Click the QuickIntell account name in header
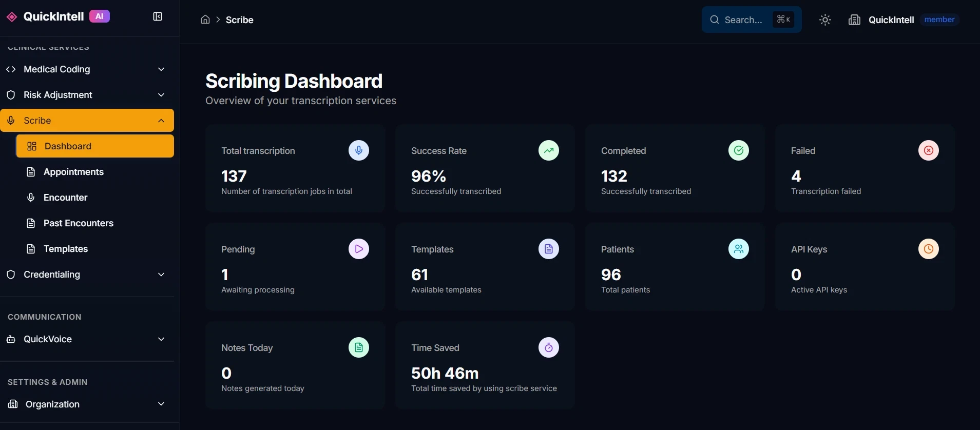This screenshot has width=980, height=430. click(891, 20)
